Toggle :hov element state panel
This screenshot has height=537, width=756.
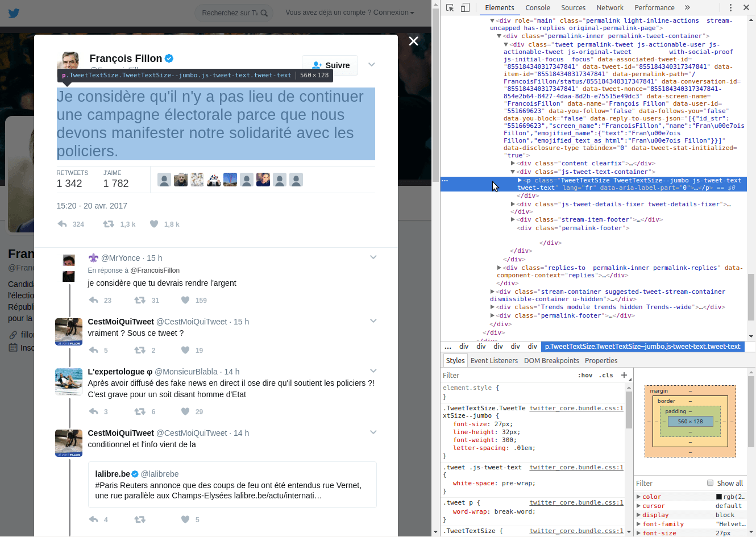pos(585,375)
